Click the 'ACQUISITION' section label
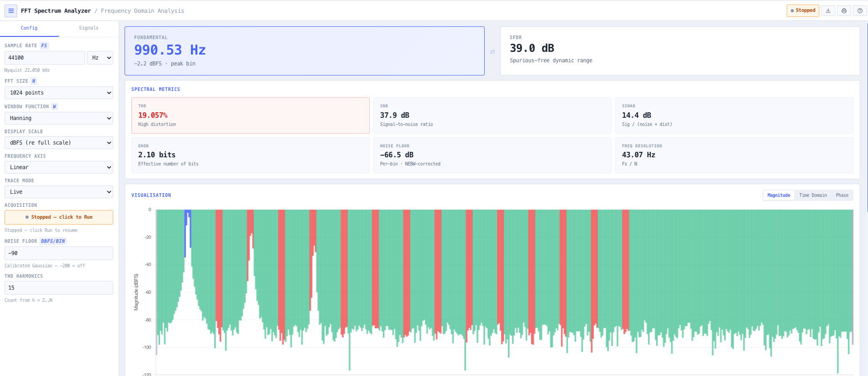The width and height of the screenshot is (868, 376). 21,206
